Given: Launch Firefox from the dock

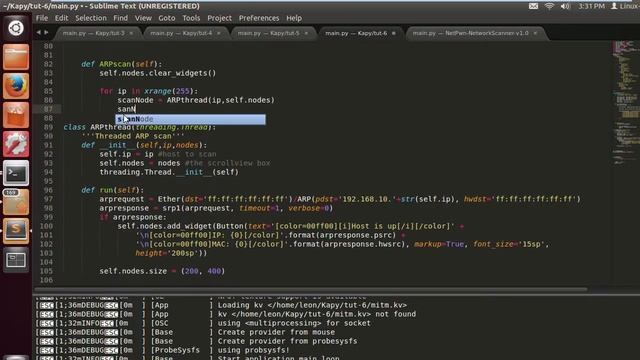Looking at the screenshot, I should (x=16, y=86).
